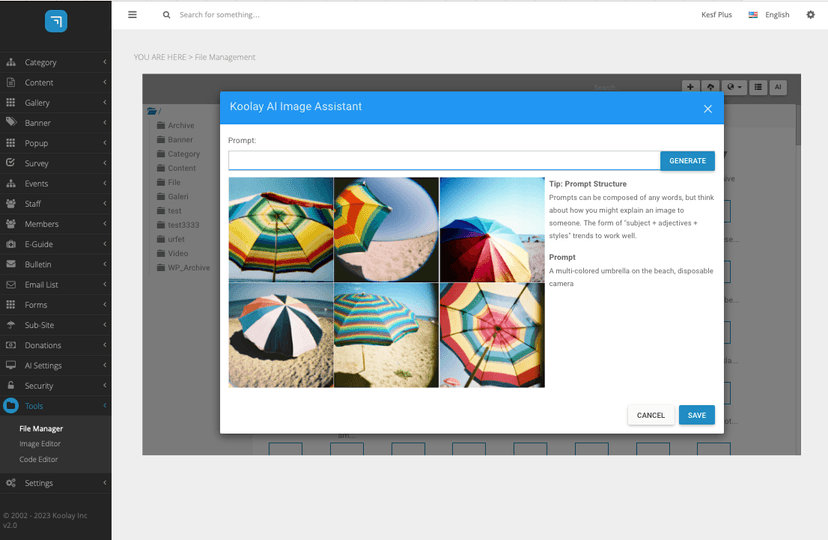Open the settings gear in the top bar
The width and height of the screenshot is (828, 540).
click(x=811, y=15)
